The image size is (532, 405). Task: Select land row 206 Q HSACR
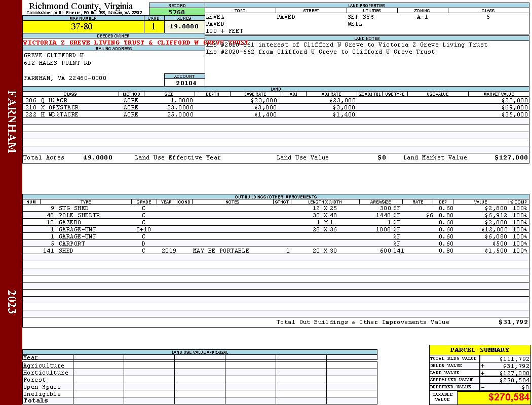pyautogui.click(x=276, y=100)
